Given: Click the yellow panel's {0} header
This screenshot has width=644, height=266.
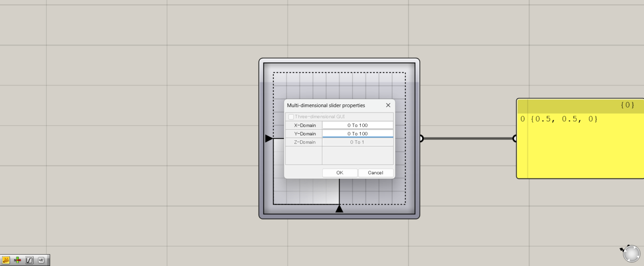Looking at the screenshot, I should [x=627, y=105].
